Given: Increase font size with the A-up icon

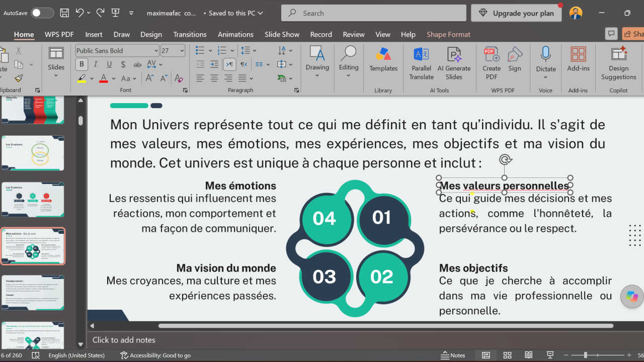Looking at the screenshot, I should point(150,78).
